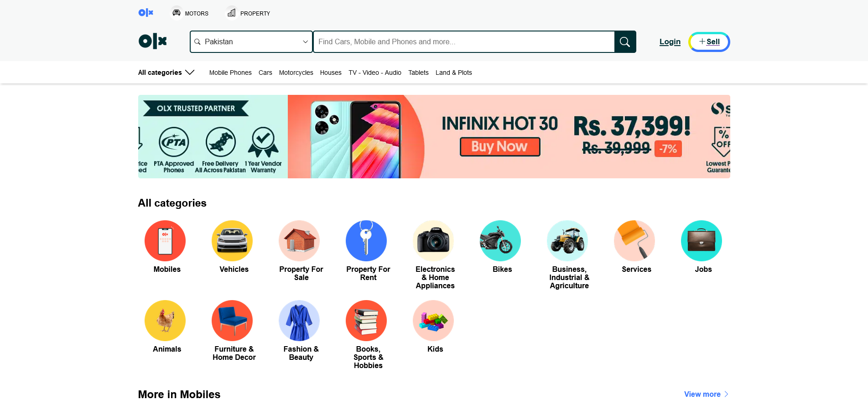Select the Services paint roller icon
The width and height of the screenshot is (868, 410).
pos(634,241)
